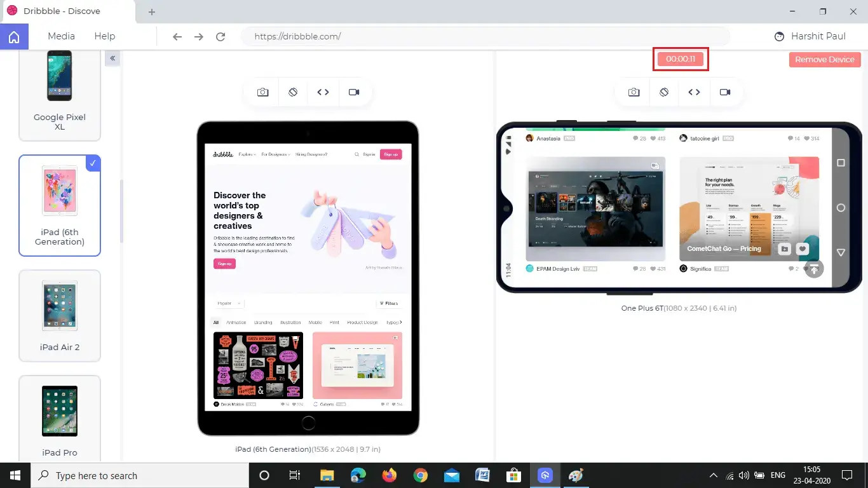Click the Home icon in top-left corner
The width and height of the screenshot is (868, 488).
tap(13, 37)
